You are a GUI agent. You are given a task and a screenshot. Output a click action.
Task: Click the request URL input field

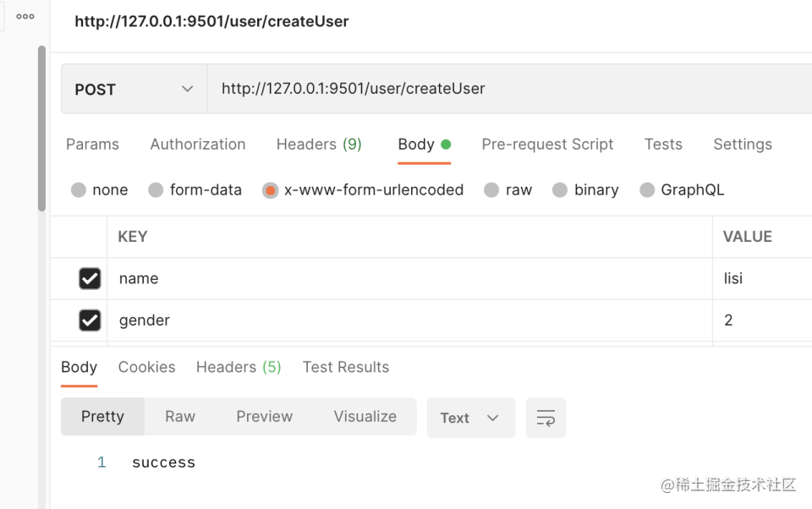509,89
